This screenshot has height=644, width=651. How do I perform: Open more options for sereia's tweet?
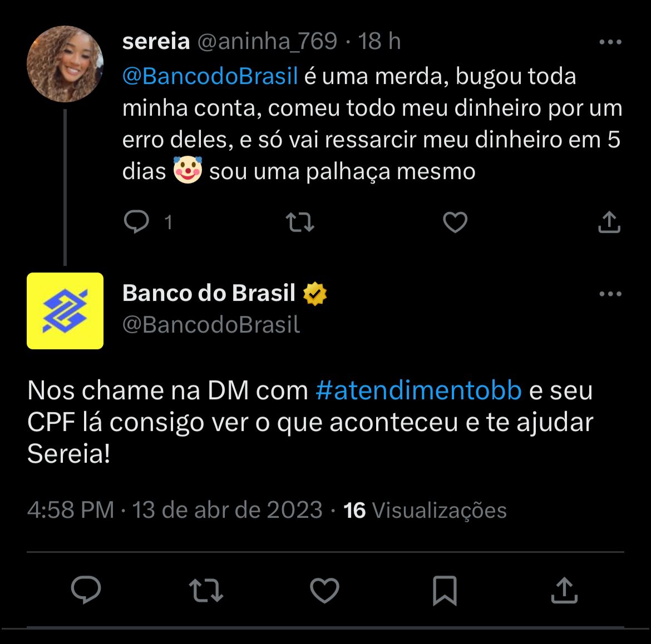point(610,42)
